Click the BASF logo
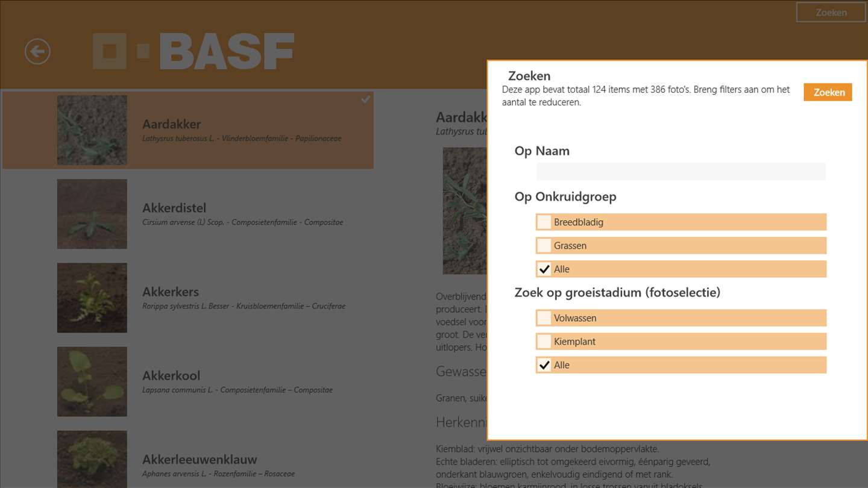The height and width of the screenshot is (488, 868). (x=193, y=51)
